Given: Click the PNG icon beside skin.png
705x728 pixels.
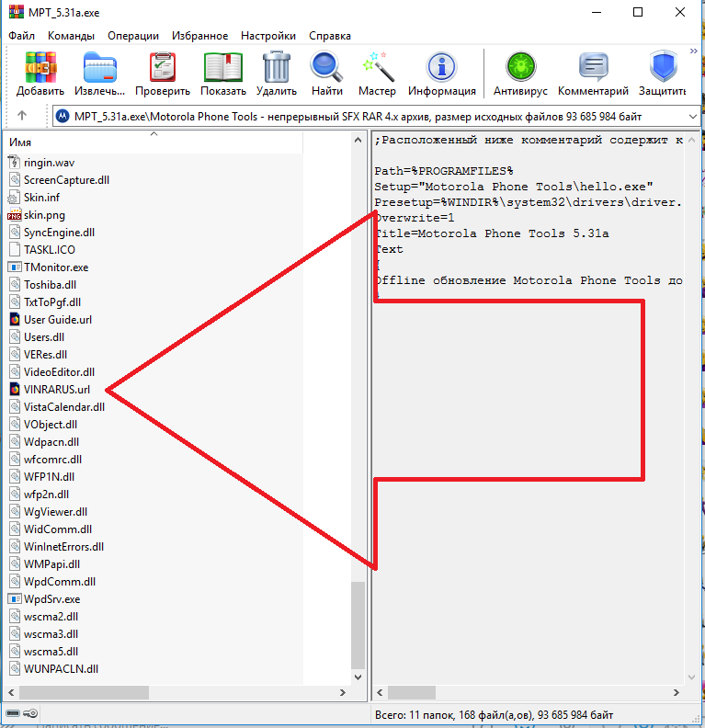Looking at the screenshot, I should coord(15,215).
